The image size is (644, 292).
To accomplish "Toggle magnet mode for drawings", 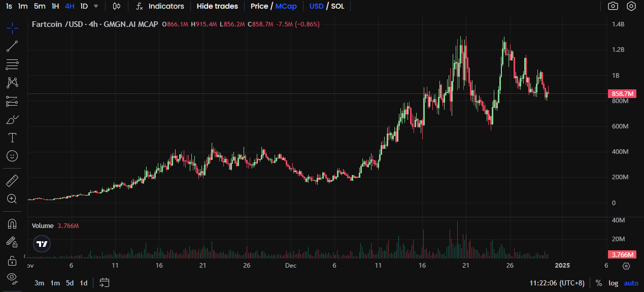I will pyautogui.click(x=12, y=223).
